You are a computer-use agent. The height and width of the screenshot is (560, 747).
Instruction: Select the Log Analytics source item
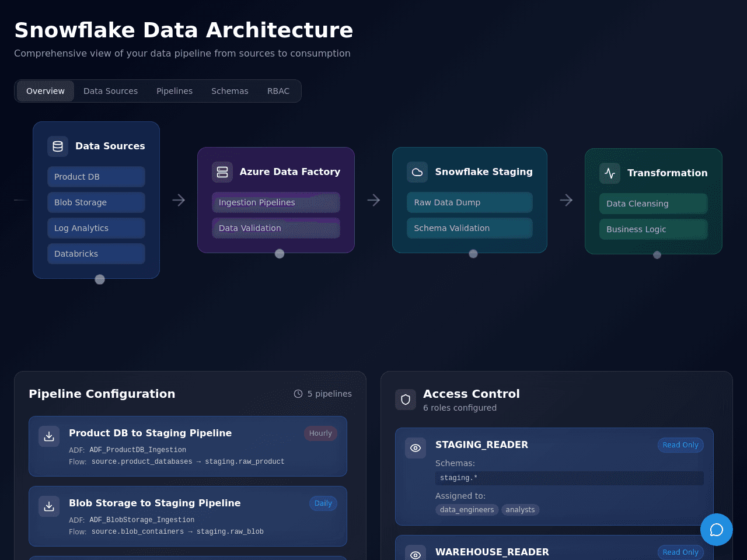(96, 228)
